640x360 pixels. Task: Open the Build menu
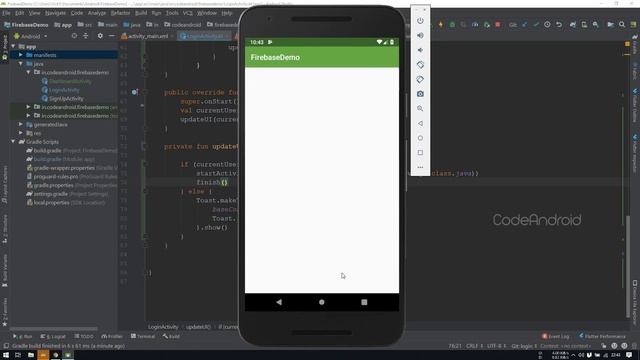141,13
